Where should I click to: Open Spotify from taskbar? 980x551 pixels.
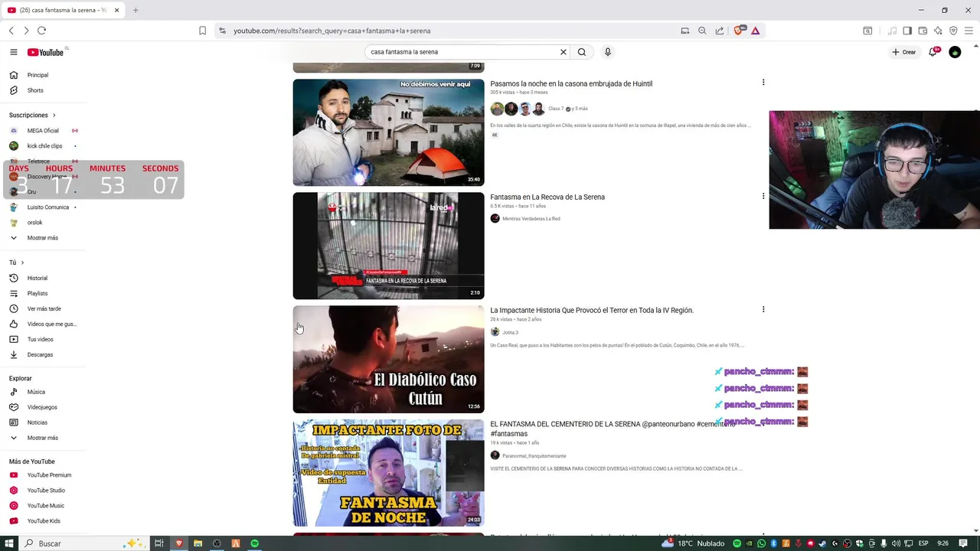[255, 543]
